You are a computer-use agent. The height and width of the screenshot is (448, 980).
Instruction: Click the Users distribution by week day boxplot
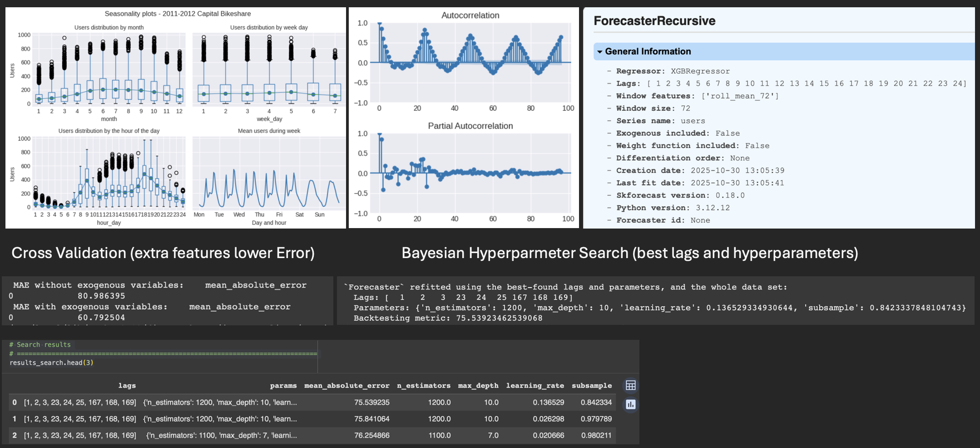pos(269,70)
